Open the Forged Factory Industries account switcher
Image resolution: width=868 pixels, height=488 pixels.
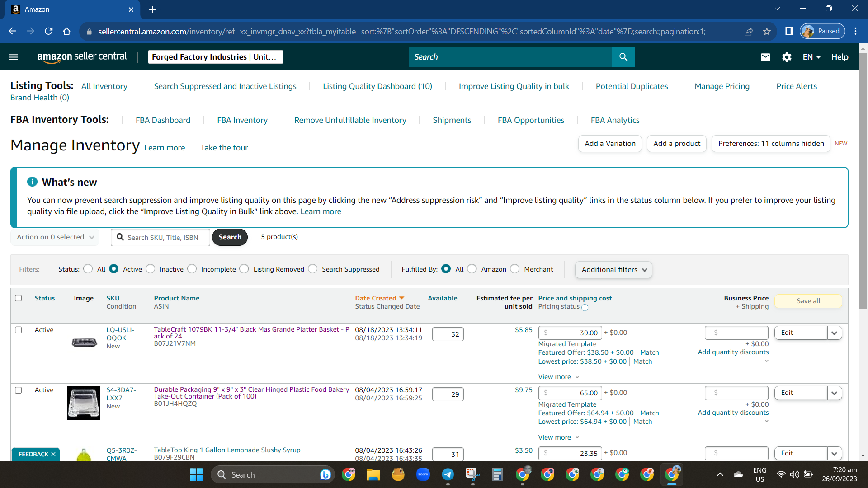click(x=215, y=57)
